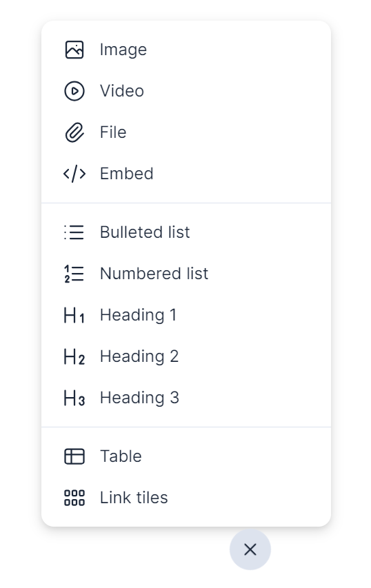Click the Bulleted list icon

click(x=74, y=232)
